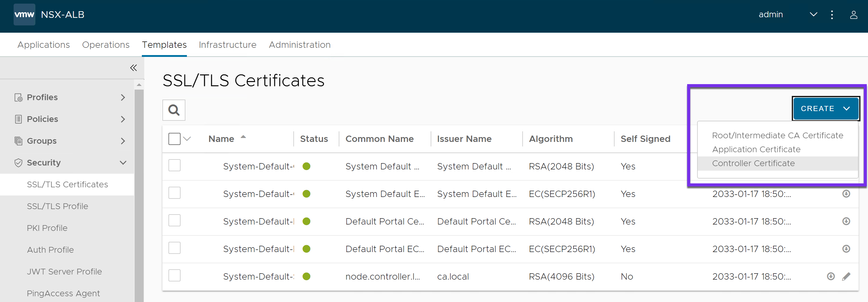Click the VMware vmw logo
The height and width of the screenshot is (302, 868).
coord(24,15)
